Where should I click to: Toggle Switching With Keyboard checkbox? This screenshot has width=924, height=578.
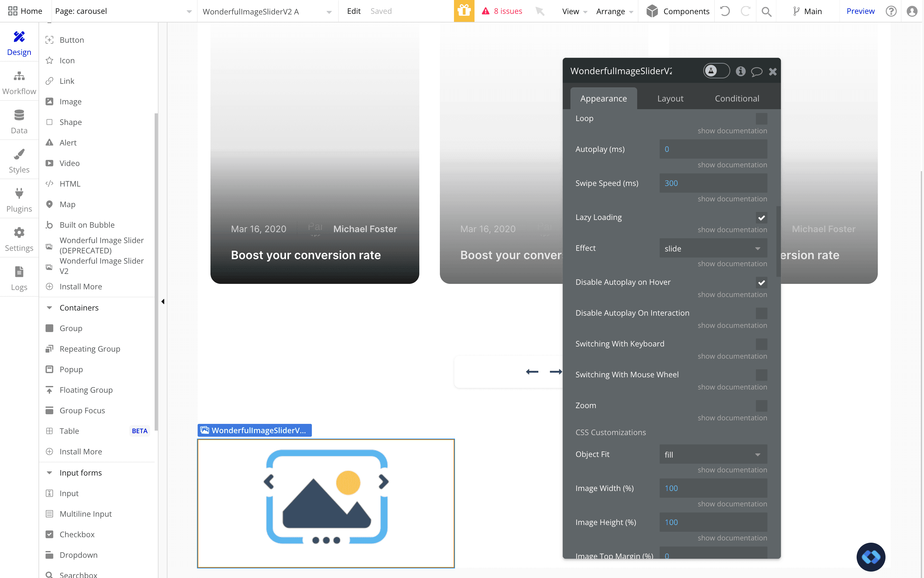pyautogui.click(x=761, y=344)
